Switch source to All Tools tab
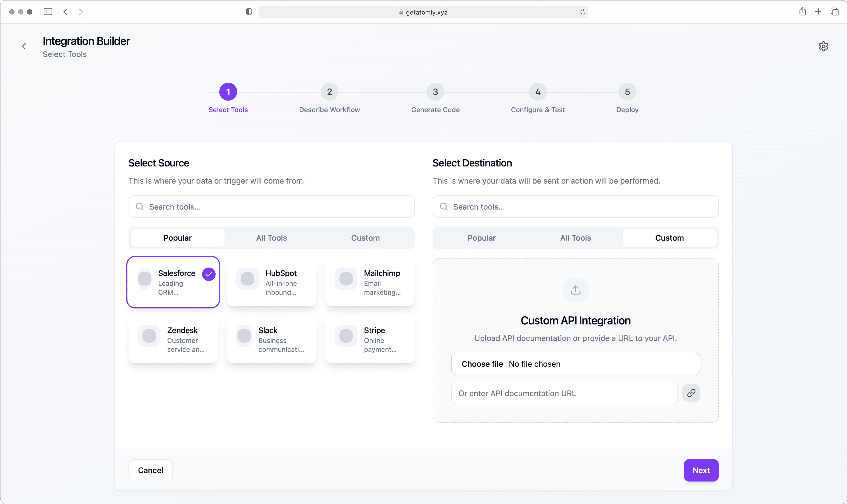 (271, 238)
